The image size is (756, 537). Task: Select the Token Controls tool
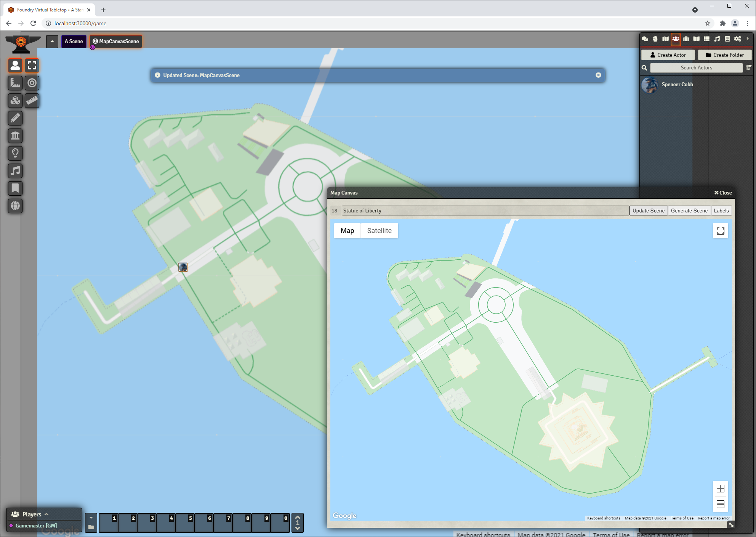[15, 65]
